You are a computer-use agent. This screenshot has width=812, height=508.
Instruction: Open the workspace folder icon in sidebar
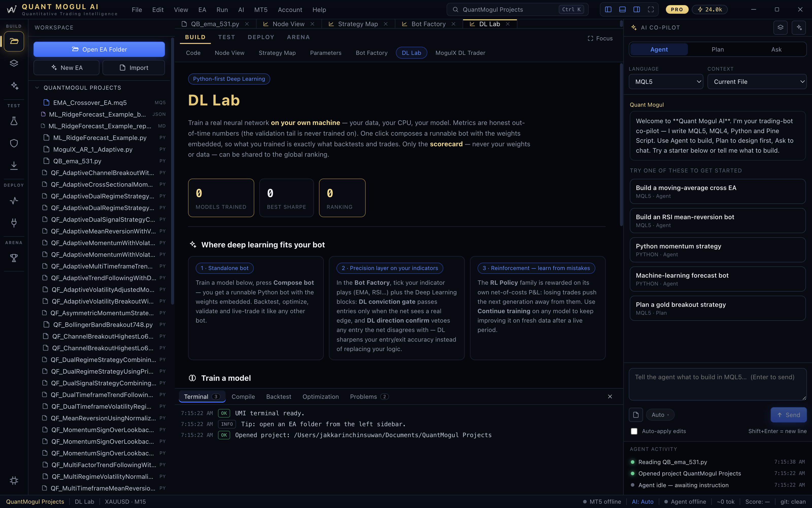14,41
